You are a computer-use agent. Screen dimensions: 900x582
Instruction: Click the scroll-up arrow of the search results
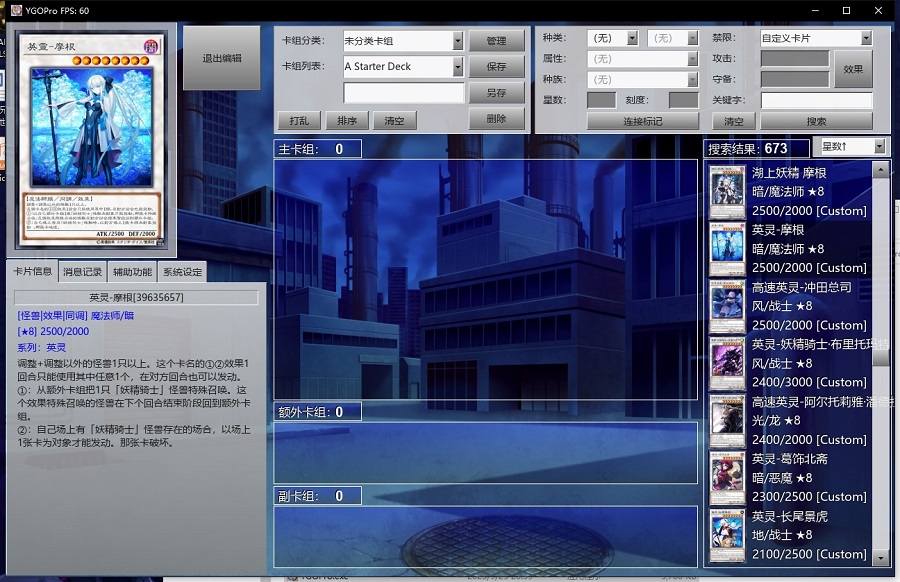click(x=881, y=170)
